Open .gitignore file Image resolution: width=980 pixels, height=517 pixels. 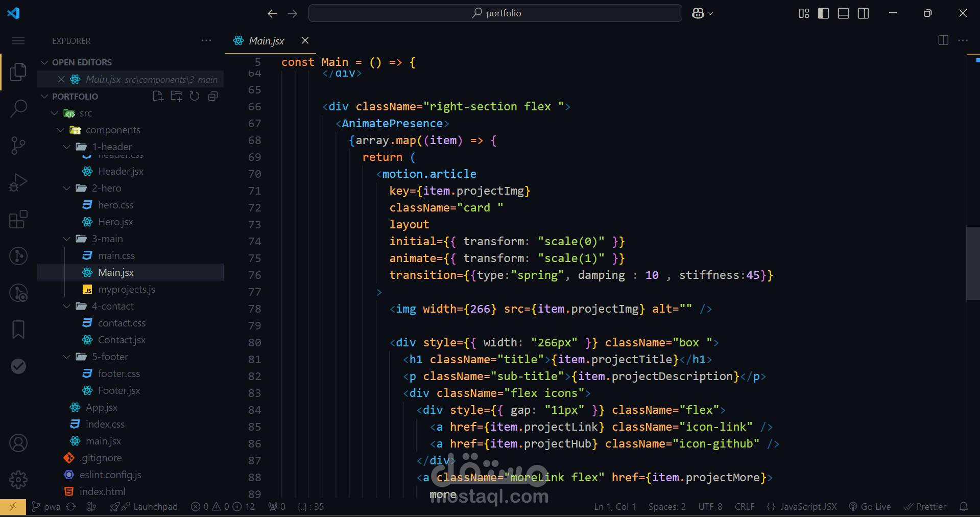[101, 458]
